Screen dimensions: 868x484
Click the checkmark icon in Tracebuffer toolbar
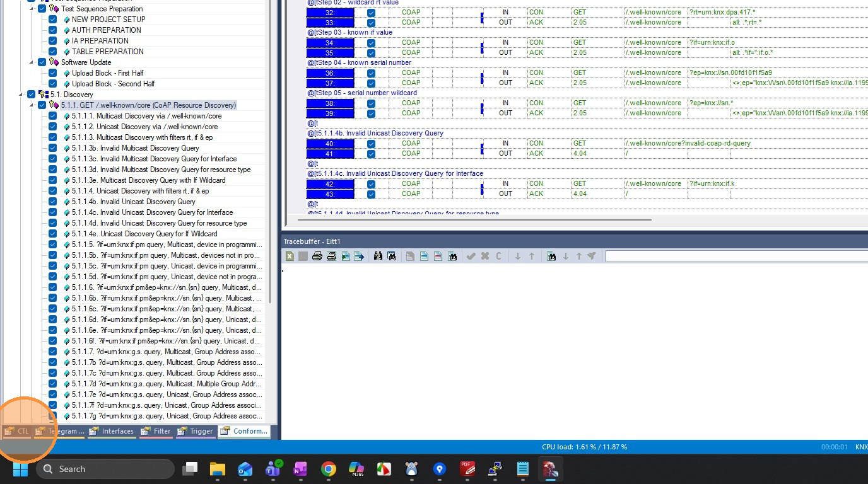[x=471, y=256]
